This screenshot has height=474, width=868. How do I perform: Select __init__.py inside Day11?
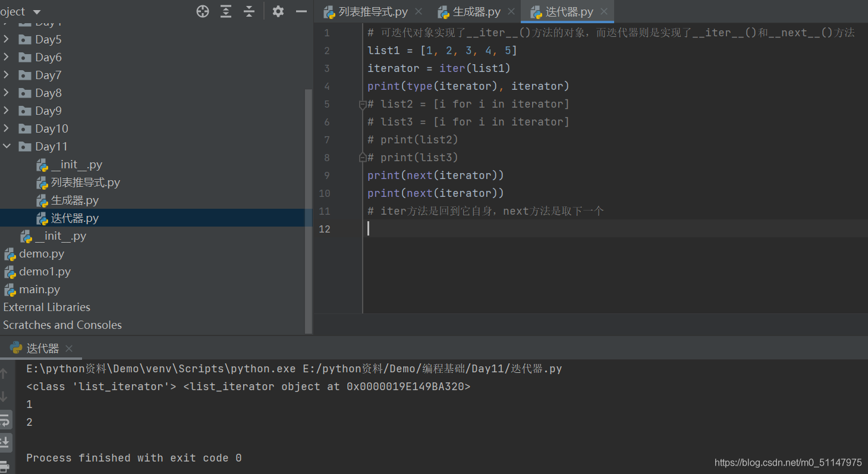tap(77, 165)
